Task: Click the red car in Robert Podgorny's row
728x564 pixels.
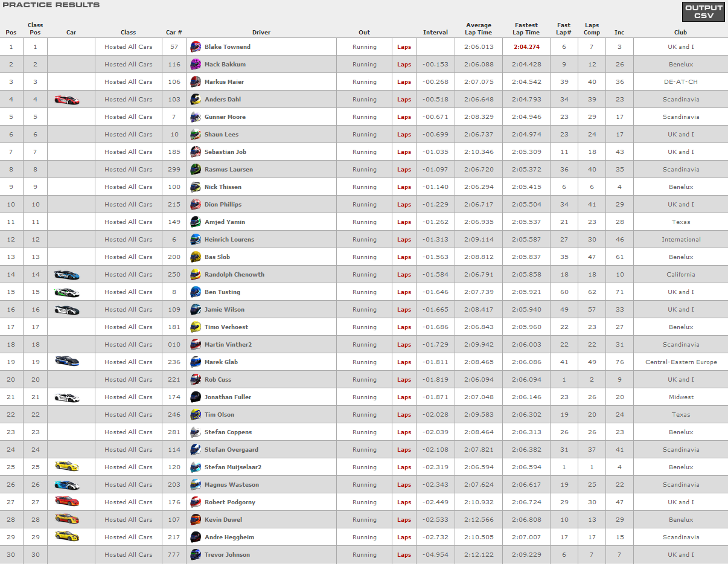Action: [66, 502]
